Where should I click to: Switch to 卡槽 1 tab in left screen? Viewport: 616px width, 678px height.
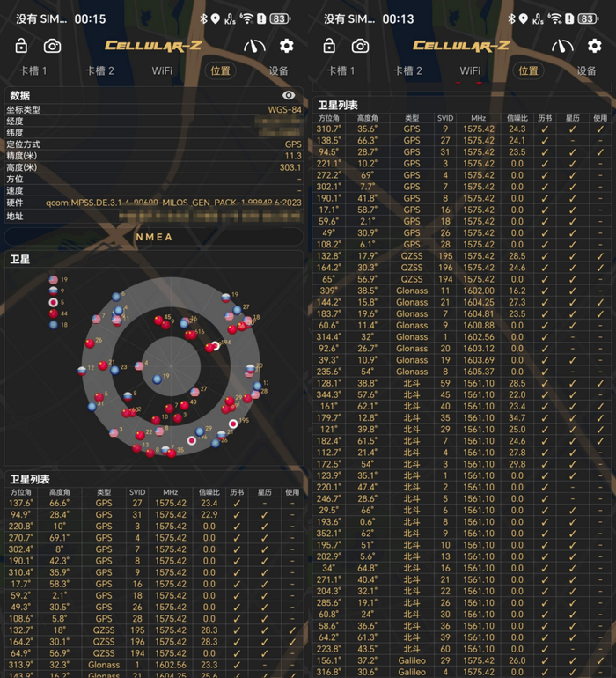[33, 70]
